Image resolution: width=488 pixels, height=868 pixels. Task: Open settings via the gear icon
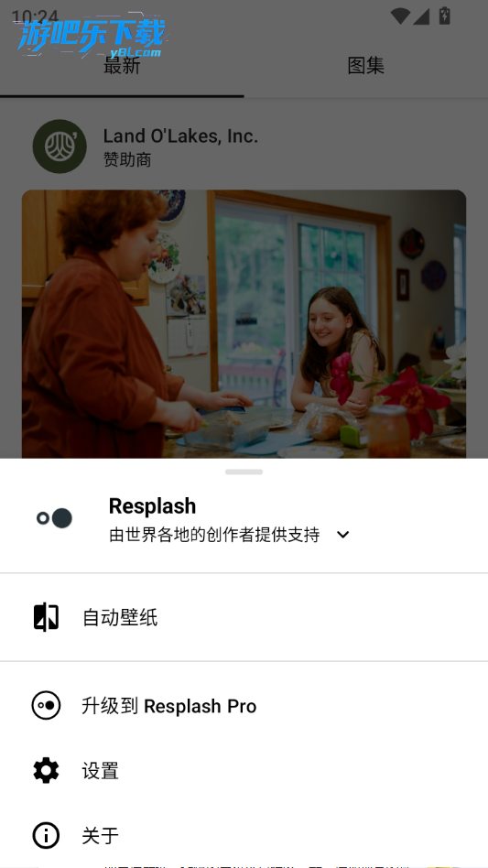[46, 770]
